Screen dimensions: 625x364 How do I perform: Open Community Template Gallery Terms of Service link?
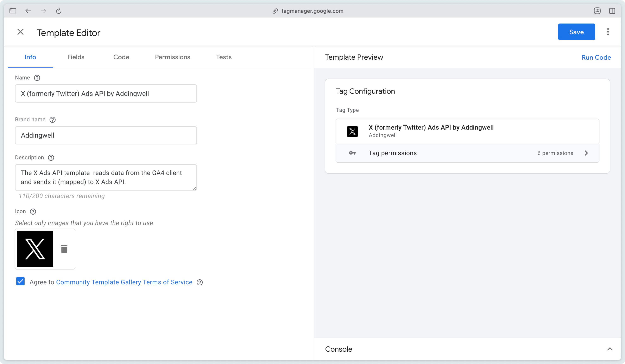(x=124, y=282)
